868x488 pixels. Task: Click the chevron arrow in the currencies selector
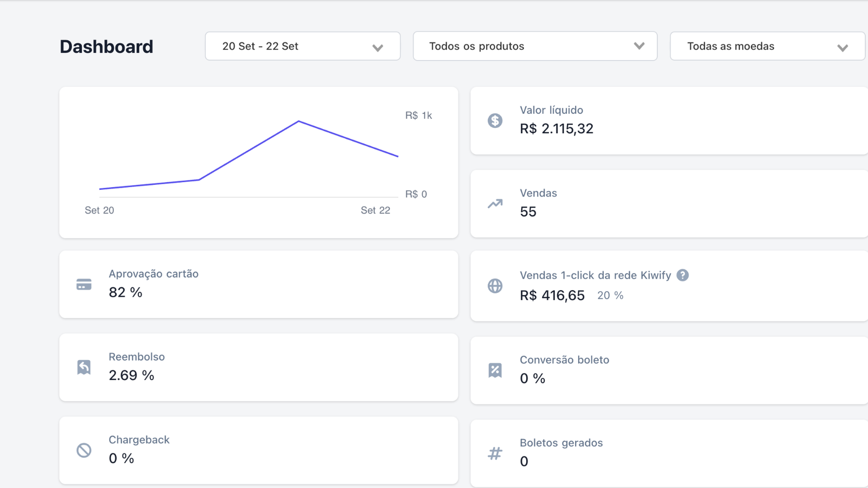pos(843,48)
